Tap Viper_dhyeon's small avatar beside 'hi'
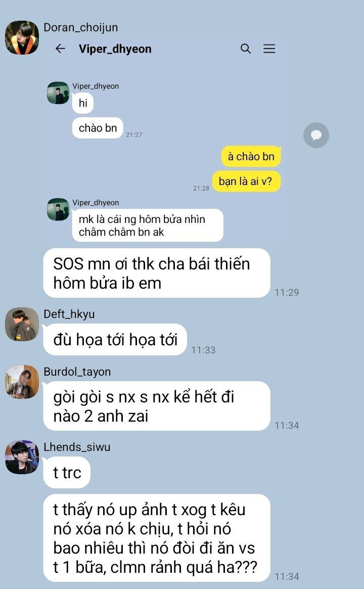Screen dimensions: 364x589 point(58,93)
